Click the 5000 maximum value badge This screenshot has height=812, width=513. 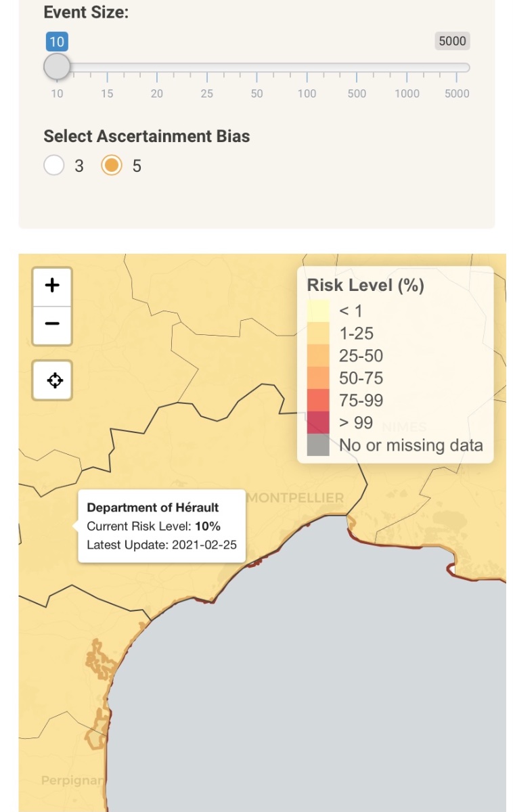tap(452, 41)
